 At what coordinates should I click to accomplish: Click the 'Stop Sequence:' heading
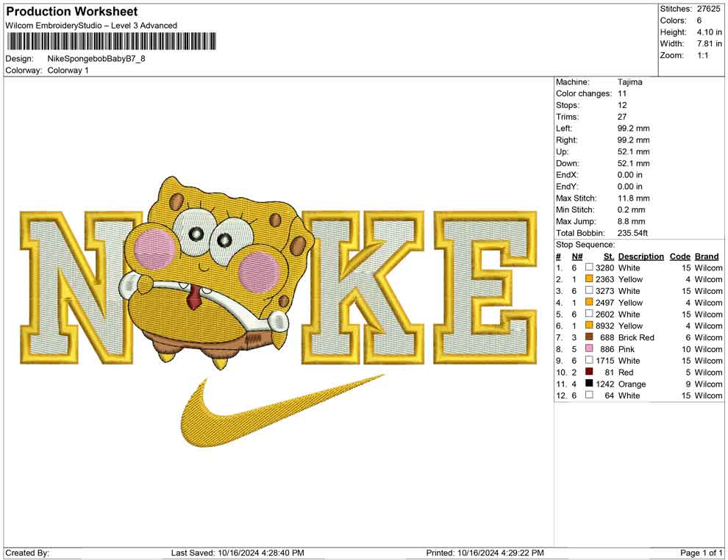(585, 245)
